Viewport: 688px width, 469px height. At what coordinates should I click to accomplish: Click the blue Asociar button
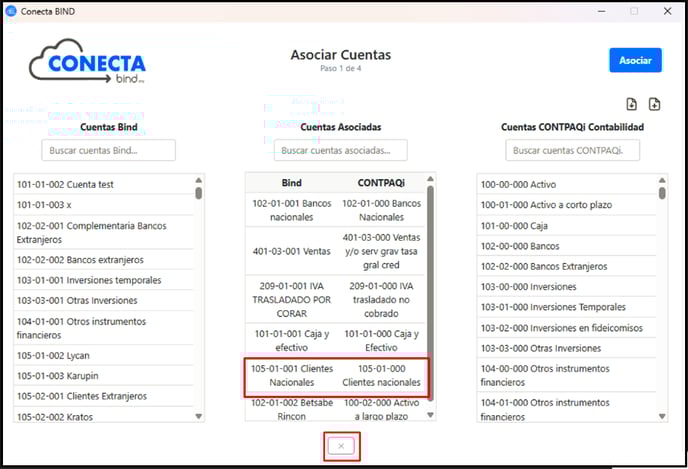point(635,60)
